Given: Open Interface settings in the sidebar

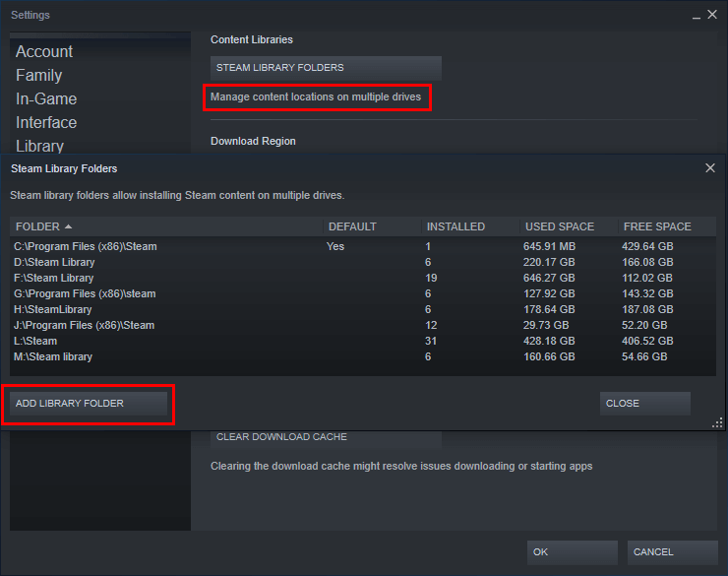Looking at the screenshot, I should [x=46, y=123].
